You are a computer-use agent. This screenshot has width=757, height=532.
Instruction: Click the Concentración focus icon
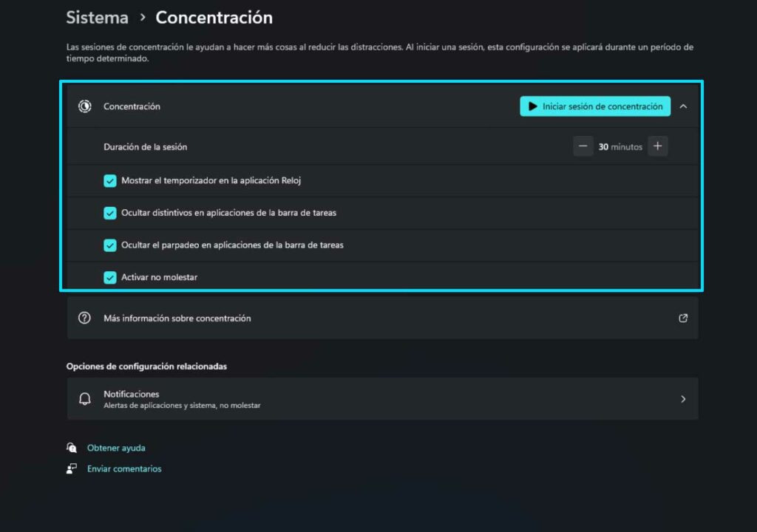[x=85, y=106]
